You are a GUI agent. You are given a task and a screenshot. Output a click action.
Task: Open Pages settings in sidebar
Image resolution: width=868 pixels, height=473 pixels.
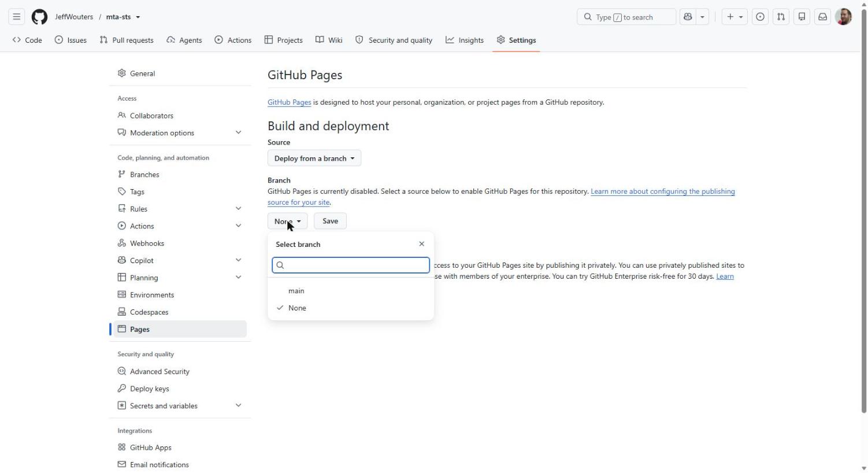(x=180, y=329)
